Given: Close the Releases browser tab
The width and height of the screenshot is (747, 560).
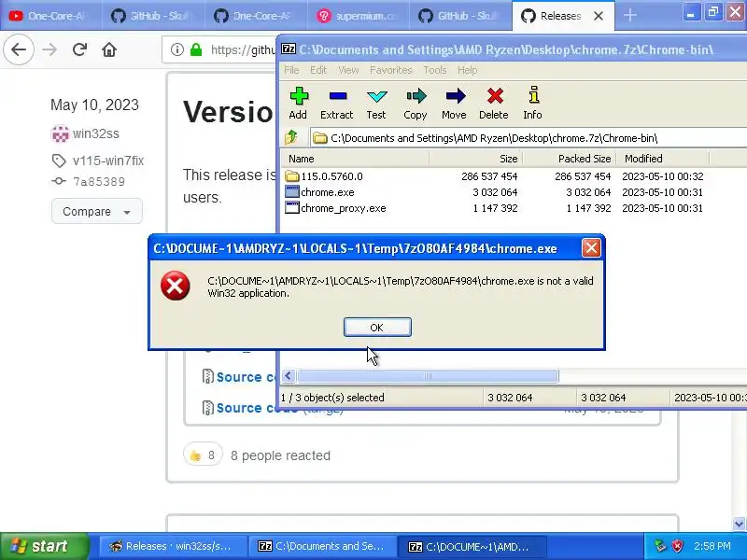Looking at the screenshot, I should tap(599, 16).
